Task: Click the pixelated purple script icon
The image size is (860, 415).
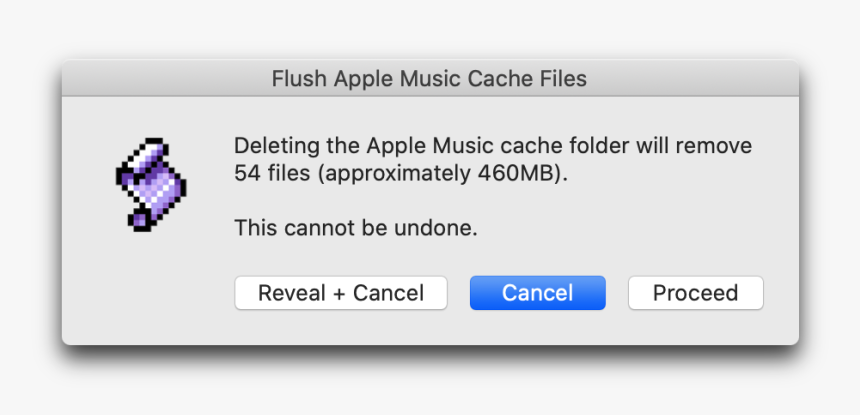Action: click(x=151, y=185)
